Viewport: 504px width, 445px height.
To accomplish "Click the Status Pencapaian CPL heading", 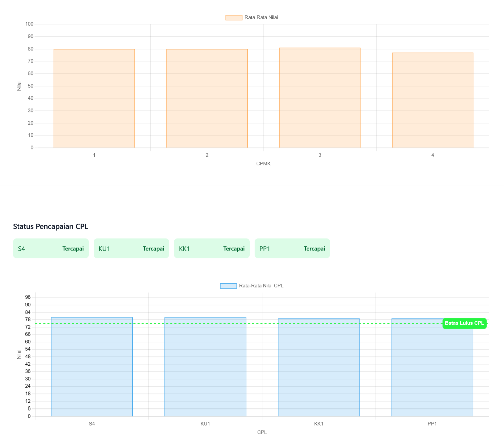I will coord(50,227).
